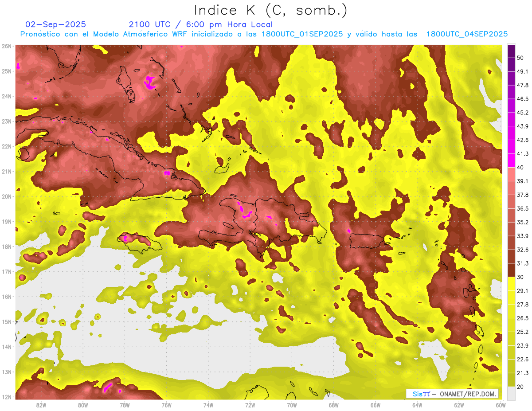The image size is (532, 411).
Task: Click the colorbar label "20"
Action: click(x=520, y=387)
